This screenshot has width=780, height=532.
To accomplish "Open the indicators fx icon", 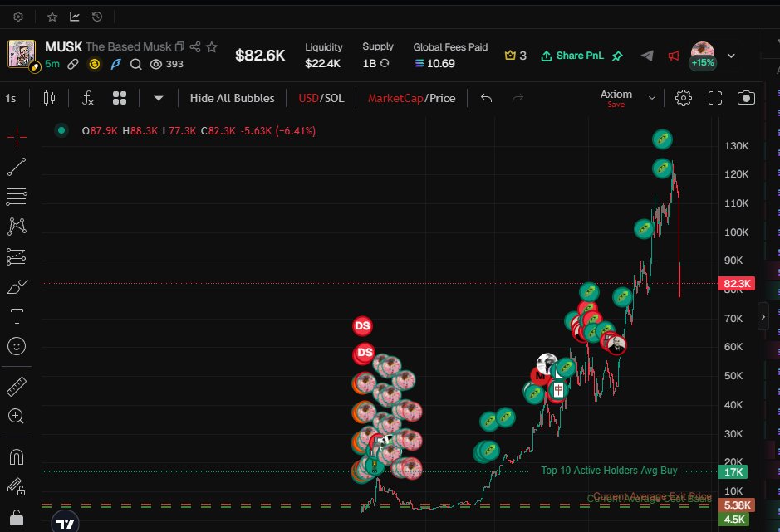I will point(87,98).
